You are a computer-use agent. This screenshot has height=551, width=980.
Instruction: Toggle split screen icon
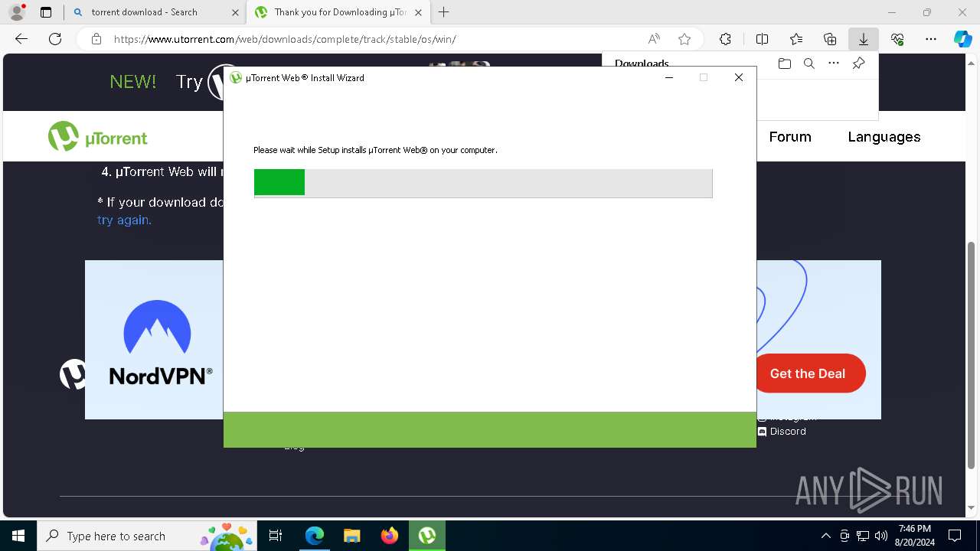click(762, 39)
